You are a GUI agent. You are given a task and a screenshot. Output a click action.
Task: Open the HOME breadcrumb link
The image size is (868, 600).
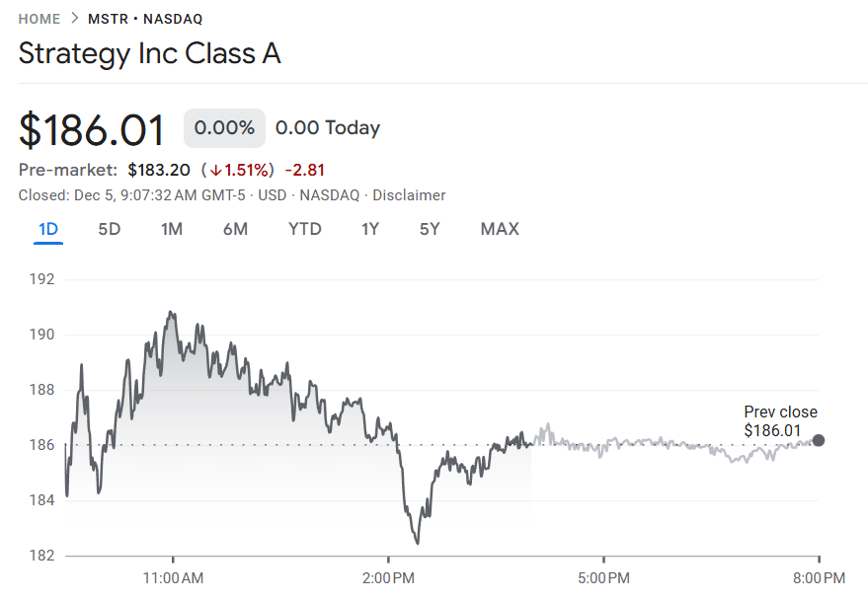pyautogui.click(x=39, y=18)
